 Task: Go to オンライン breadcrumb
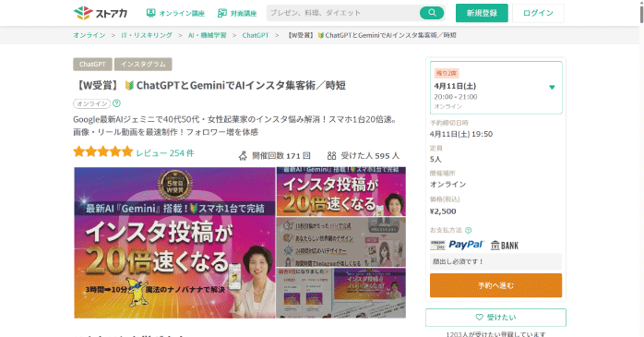click(89, 35)
